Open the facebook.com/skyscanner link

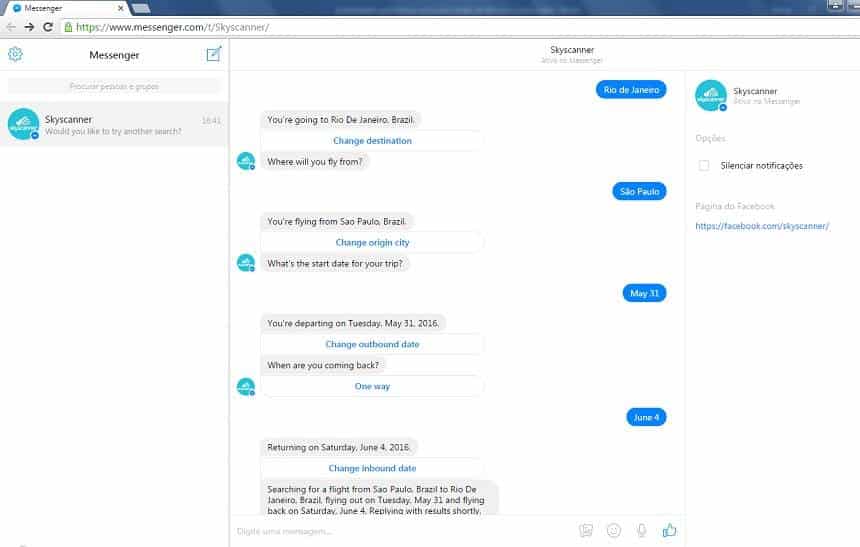[762, 225]
